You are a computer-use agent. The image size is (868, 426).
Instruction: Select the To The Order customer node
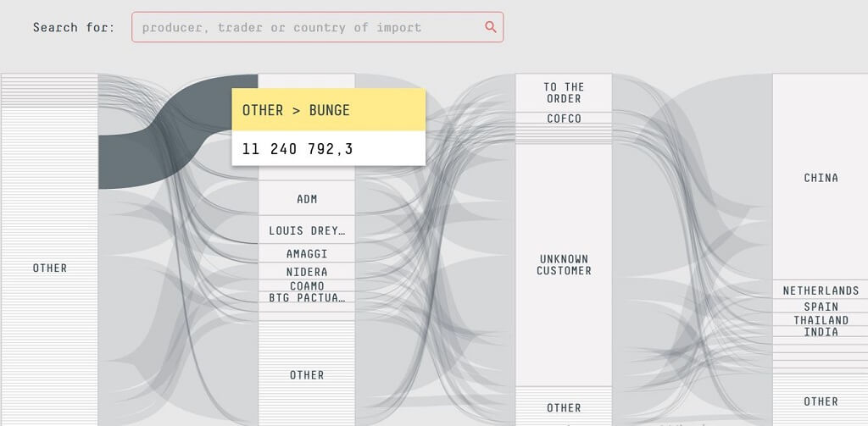click(564, 92)
